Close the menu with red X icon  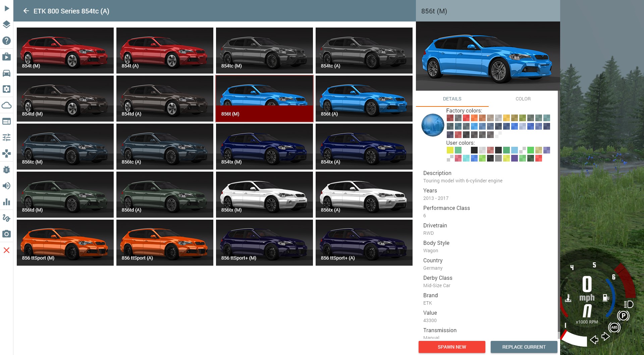tap(6, 250)
